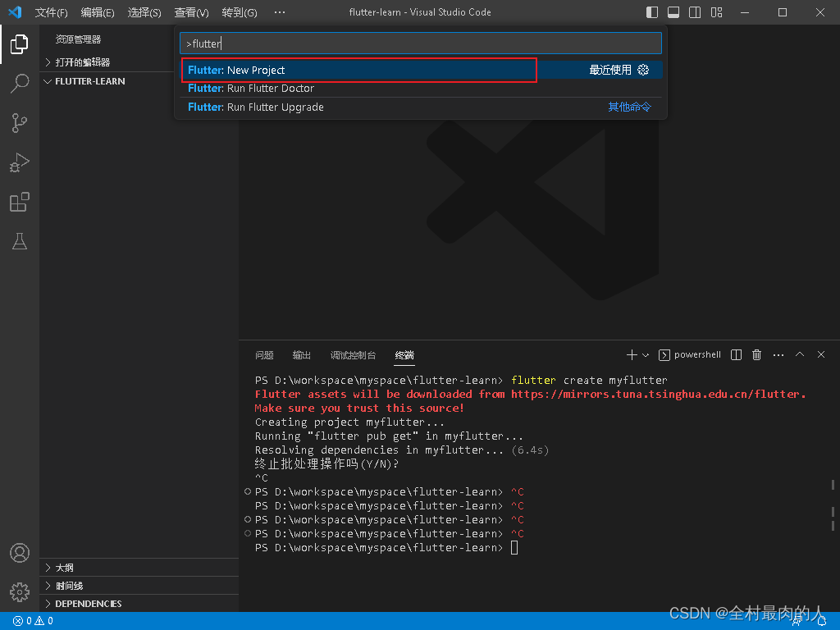Select Flutter: Run Flutter Upgrade command
This screenshot has height=630, width=840.
point(421,107)
